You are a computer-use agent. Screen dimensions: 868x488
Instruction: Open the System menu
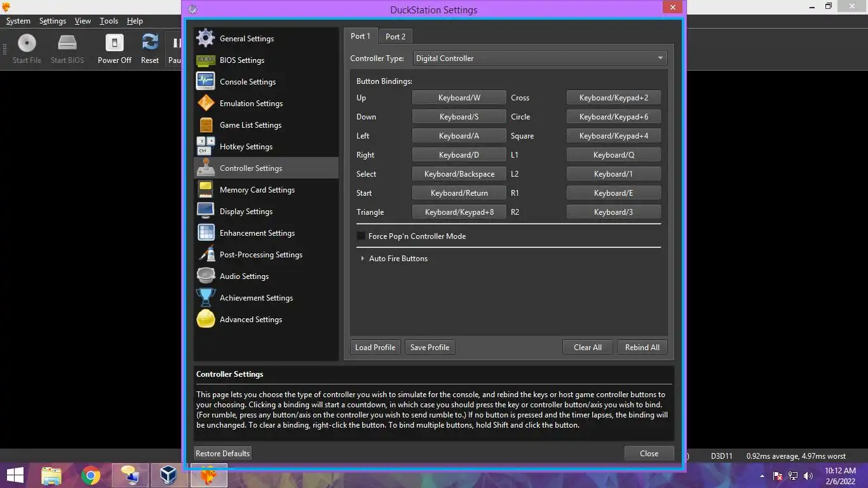18,21
